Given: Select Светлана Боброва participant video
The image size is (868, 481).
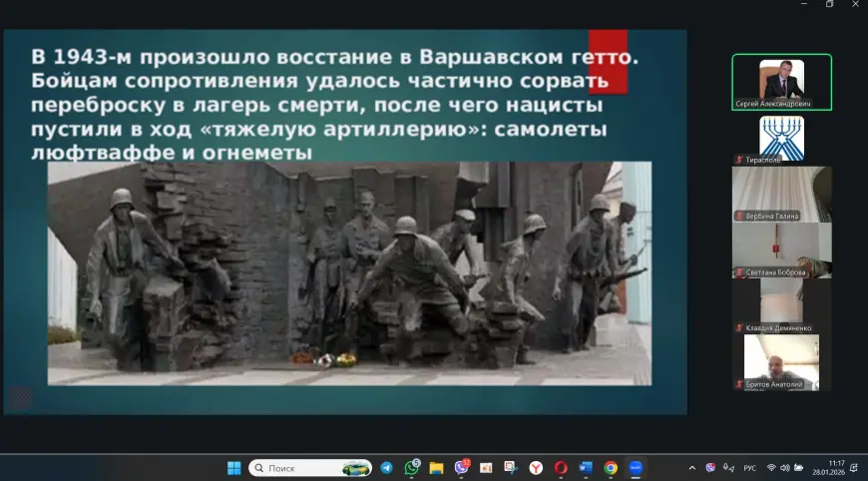Looking at the screenshot, I should [x=781, y=250].
